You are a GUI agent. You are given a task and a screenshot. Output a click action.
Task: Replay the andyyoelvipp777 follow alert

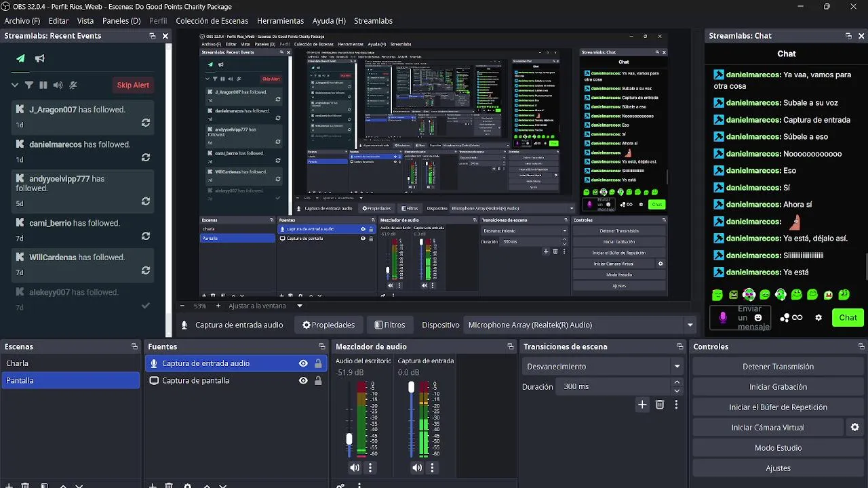pos(146,201)
